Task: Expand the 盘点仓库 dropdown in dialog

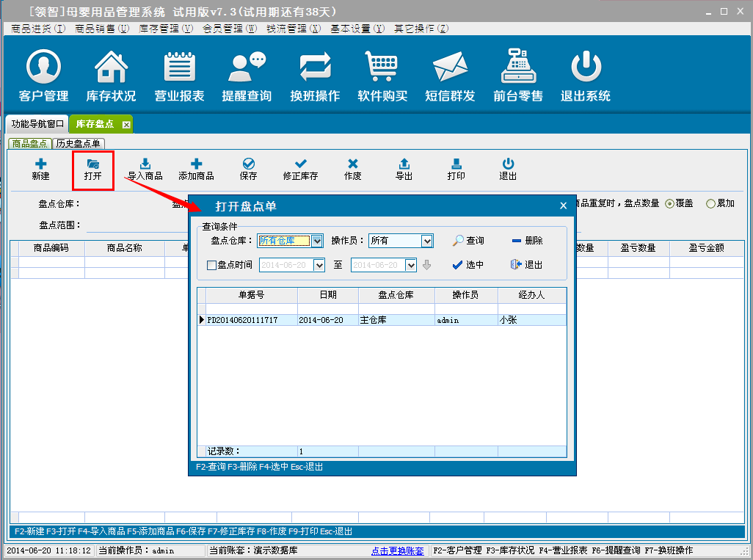Action: click(317, 241)
